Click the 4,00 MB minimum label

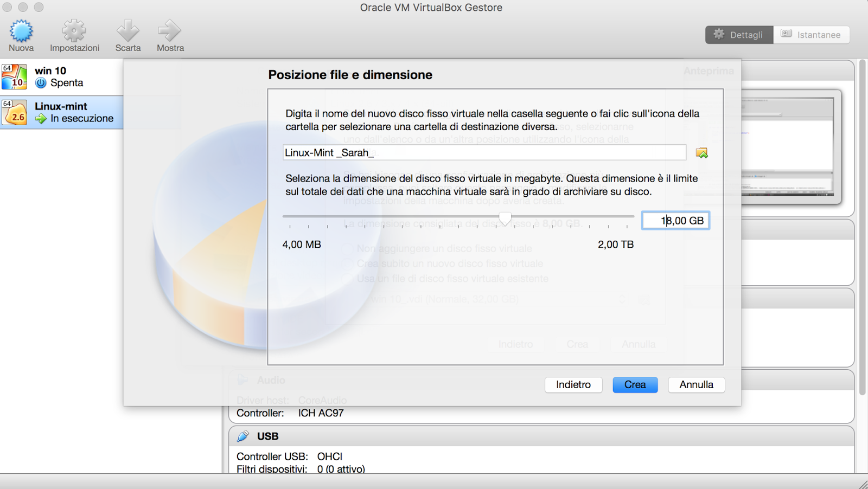pyautogui.click(x=302, y=244)
